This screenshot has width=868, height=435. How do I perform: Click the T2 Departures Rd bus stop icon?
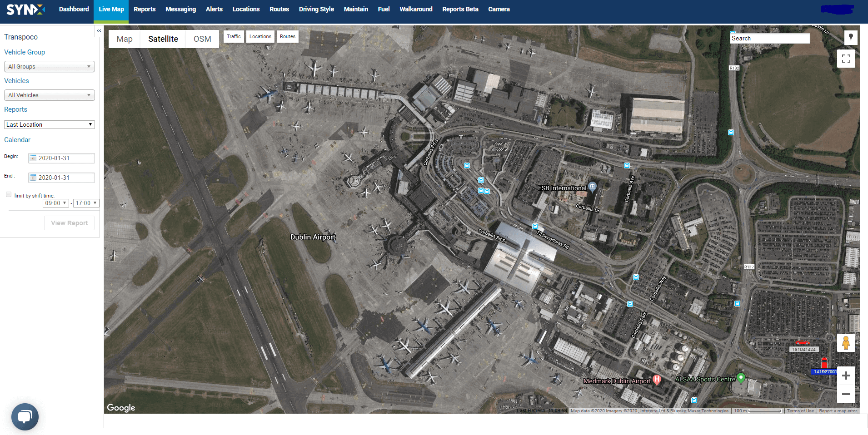coord(535,226)
